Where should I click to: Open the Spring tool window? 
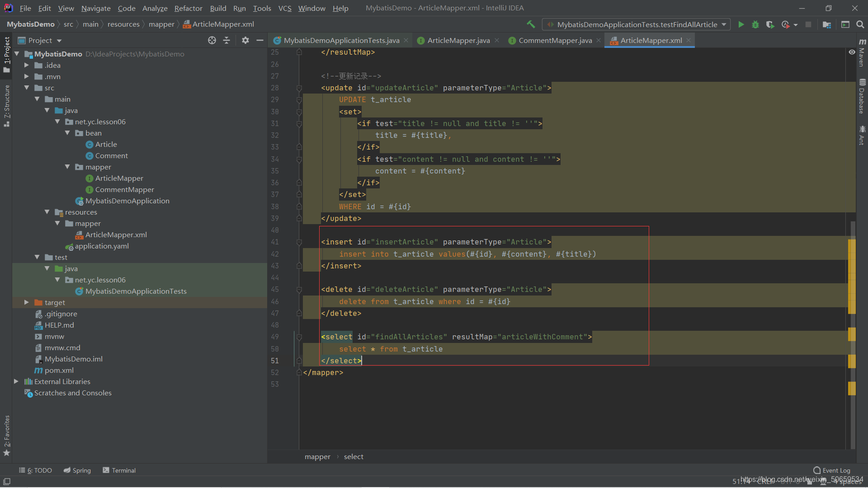point(77,470)
